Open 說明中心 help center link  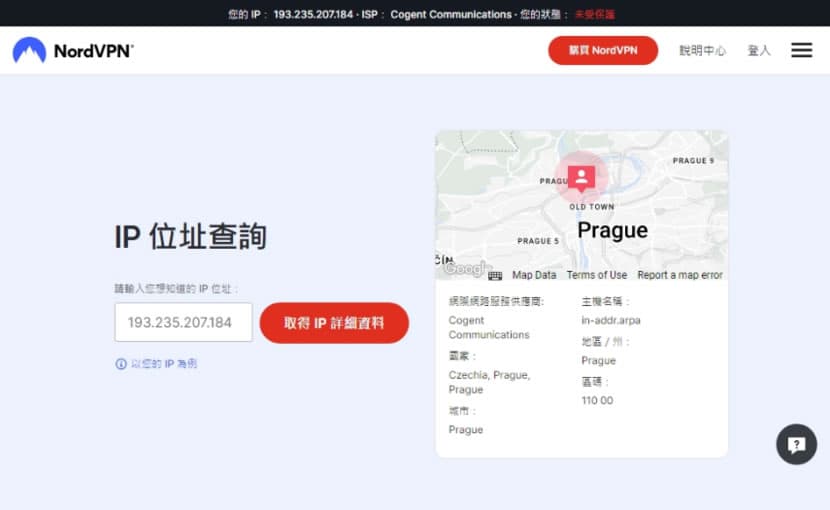click(x=702, y=50)
